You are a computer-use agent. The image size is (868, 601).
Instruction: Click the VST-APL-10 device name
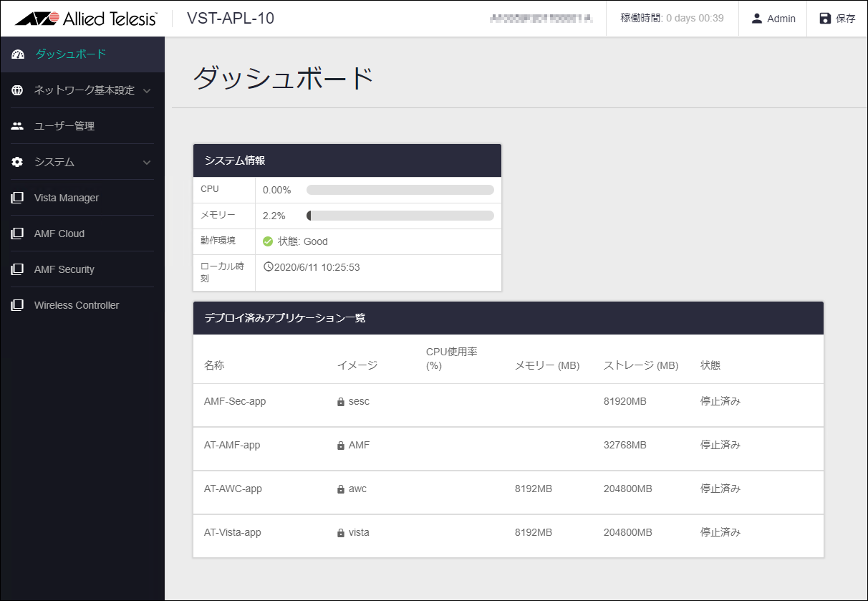tap(231, 19)
